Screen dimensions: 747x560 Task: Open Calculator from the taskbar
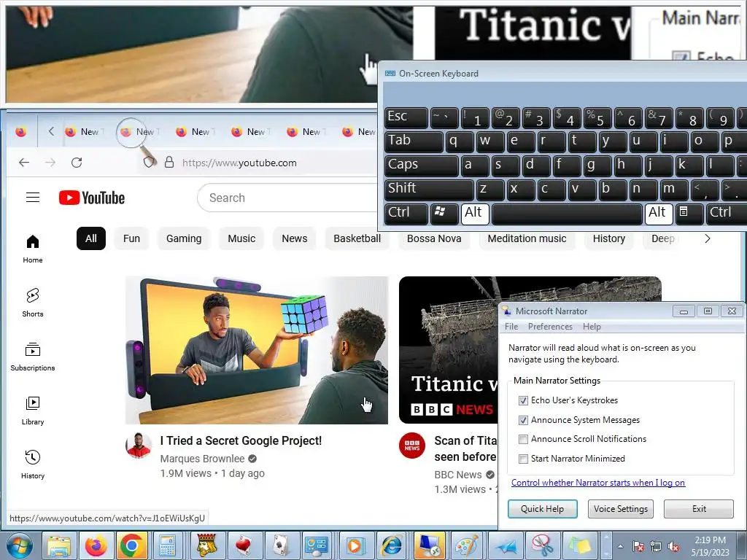point(168,545)
